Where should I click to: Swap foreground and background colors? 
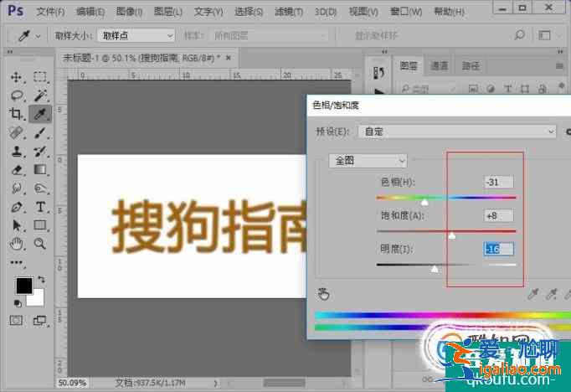(42, 280)
